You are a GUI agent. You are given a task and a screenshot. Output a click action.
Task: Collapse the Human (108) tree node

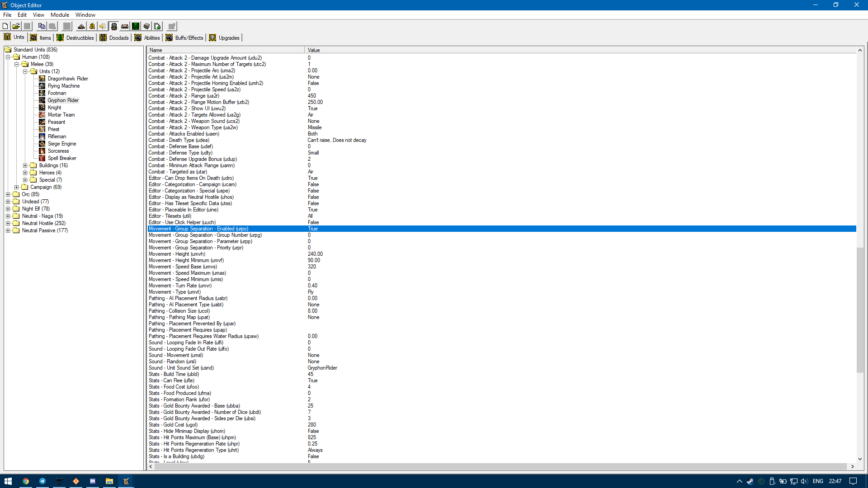[8, 57]
